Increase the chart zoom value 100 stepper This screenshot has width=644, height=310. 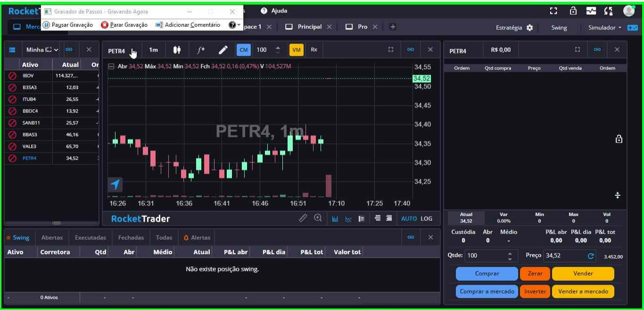278,48
